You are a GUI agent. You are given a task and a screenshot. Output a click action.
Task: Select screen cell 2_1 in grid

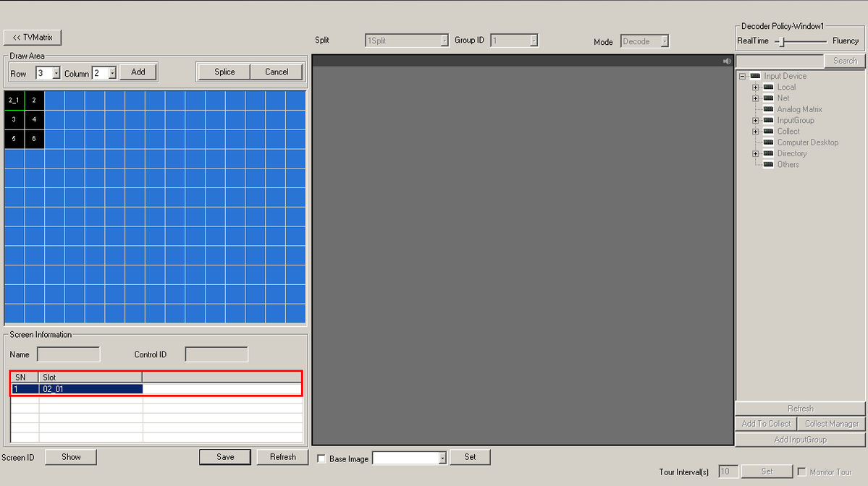(14, 100)
